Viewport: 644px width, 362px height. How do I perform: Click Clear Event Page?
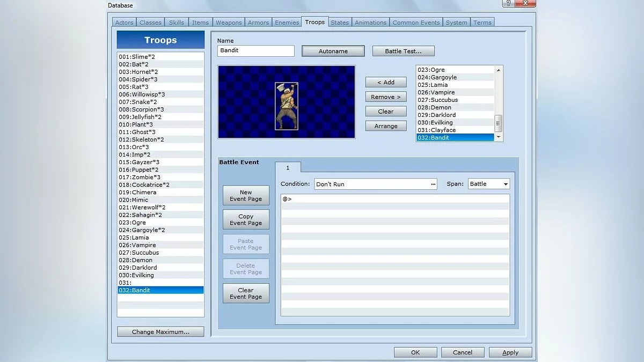coord(246,293)
